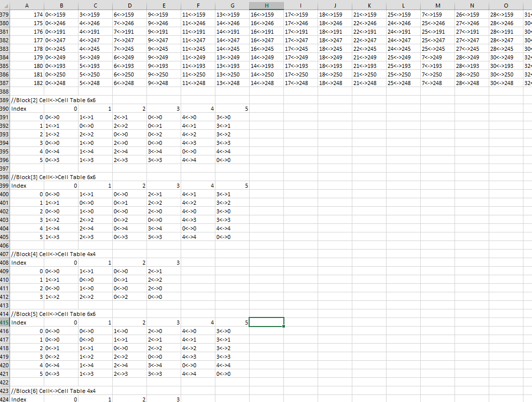The width and height of the screenshot is (532, 402).
Task: Select cell A387 containing 182
Action: coord(27,83)
